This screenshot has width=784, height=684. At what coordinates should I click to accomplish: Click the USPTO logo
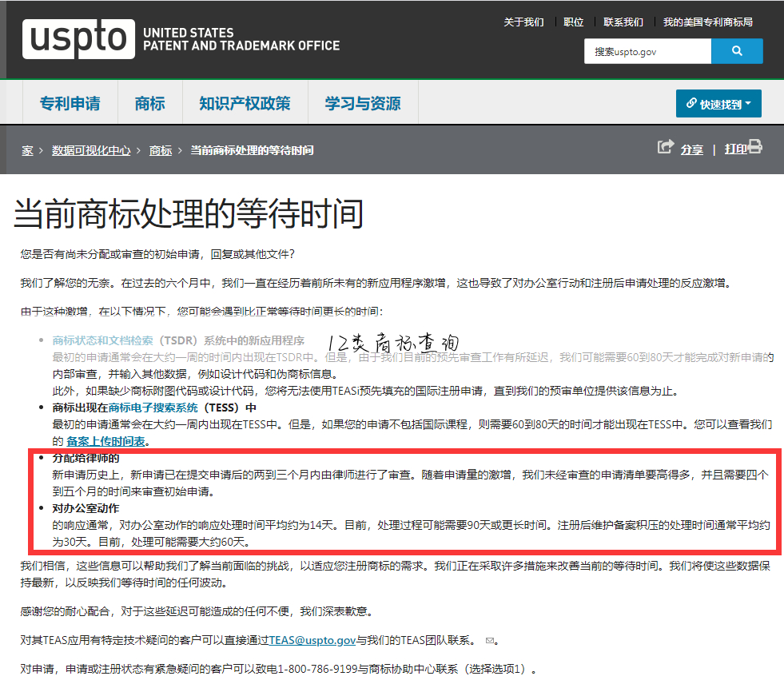(x=78, y=39)
